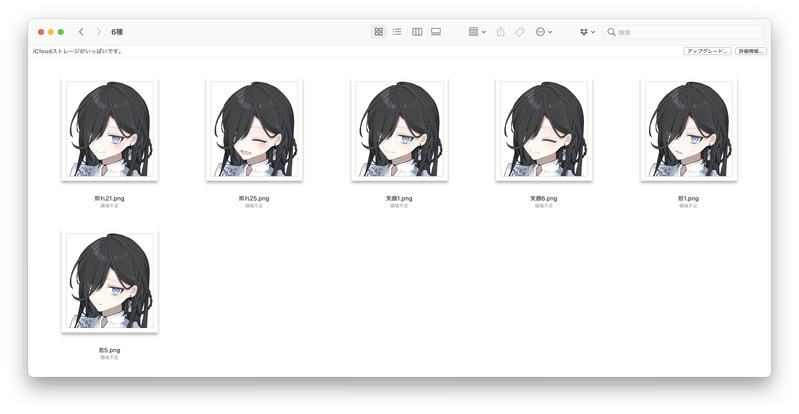
Task: Click the file name 照れ25.png
Action: [254, 198]
